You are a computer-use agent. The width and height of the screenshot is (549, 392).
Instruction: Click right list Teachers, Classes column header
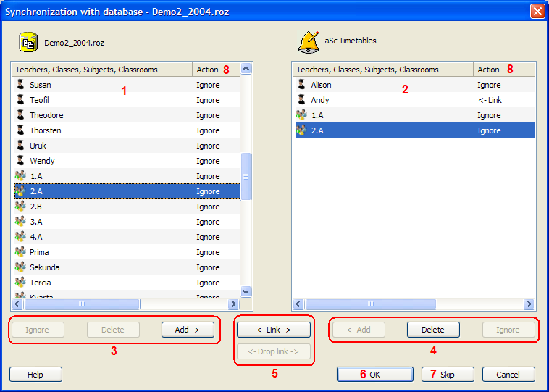[382, 70]
